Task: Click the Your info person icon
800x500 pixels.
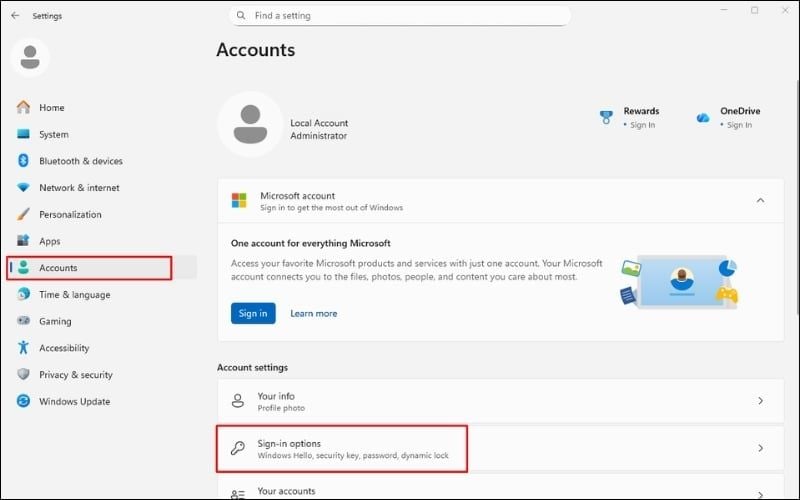Action: pos(238,401)
